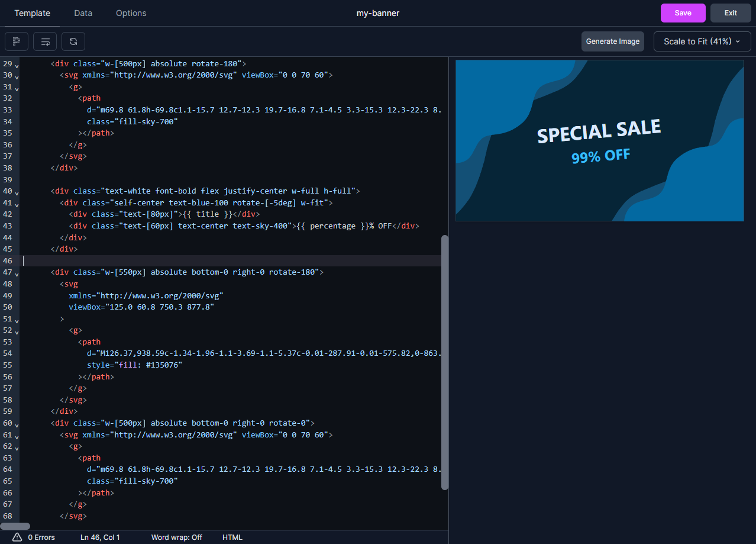Click the SPECIAL SALE banner preview

(x=599, y=140)
